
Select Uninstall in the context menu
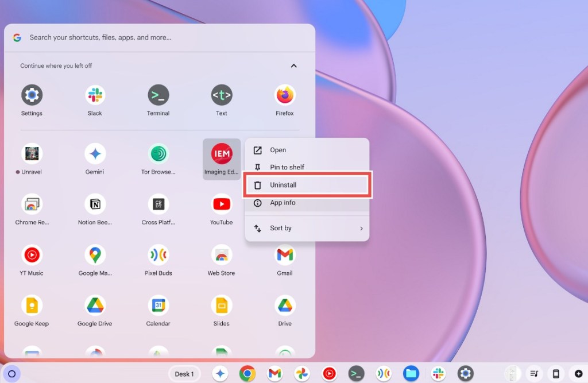click(x=307, y=185)
